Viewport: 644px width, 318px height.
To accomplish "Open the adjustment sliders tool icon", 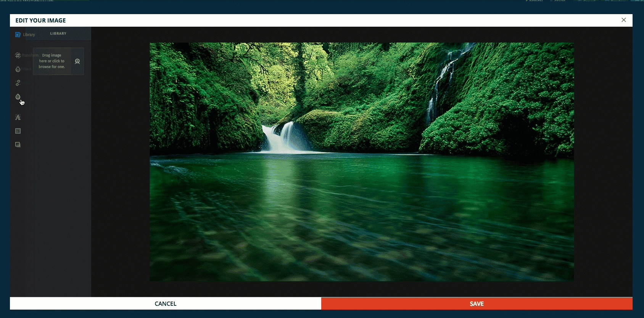I will click(18, 83).
